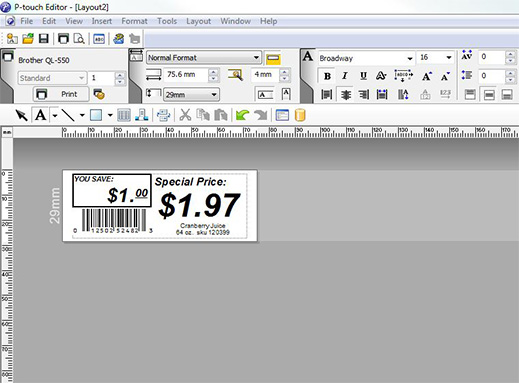Align text left
The height and width of the screenshot is (383, 519).
(326, 95)
